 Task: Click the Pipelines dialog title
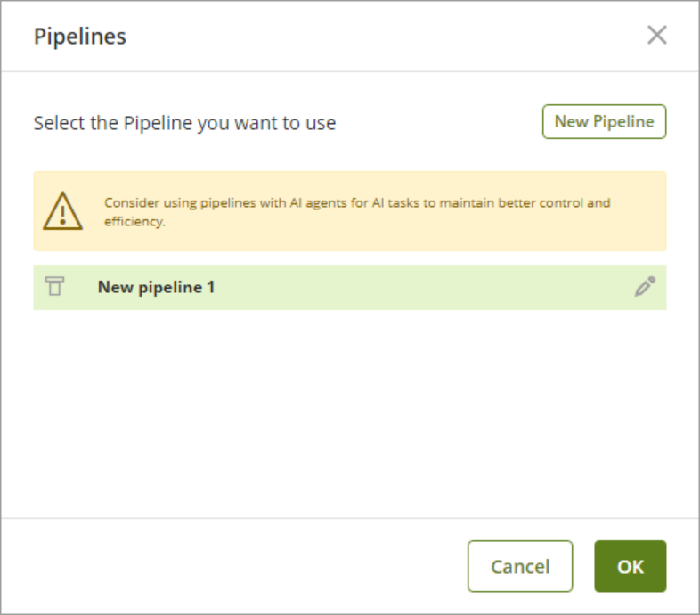click(x=80, y=37)
